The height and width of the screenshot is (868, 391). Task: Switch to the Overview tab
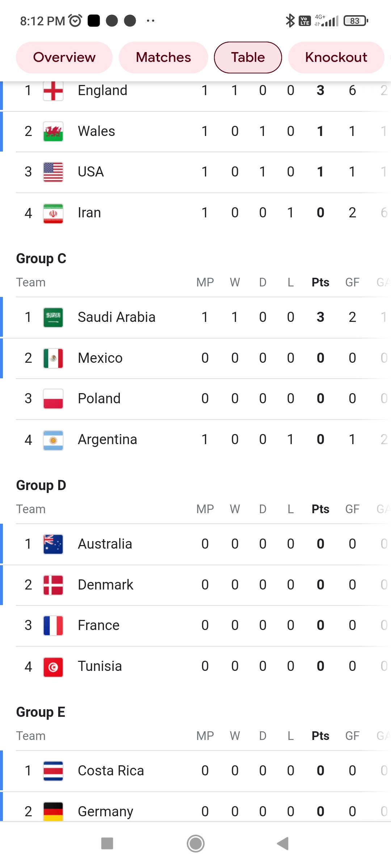pos(64,58)
